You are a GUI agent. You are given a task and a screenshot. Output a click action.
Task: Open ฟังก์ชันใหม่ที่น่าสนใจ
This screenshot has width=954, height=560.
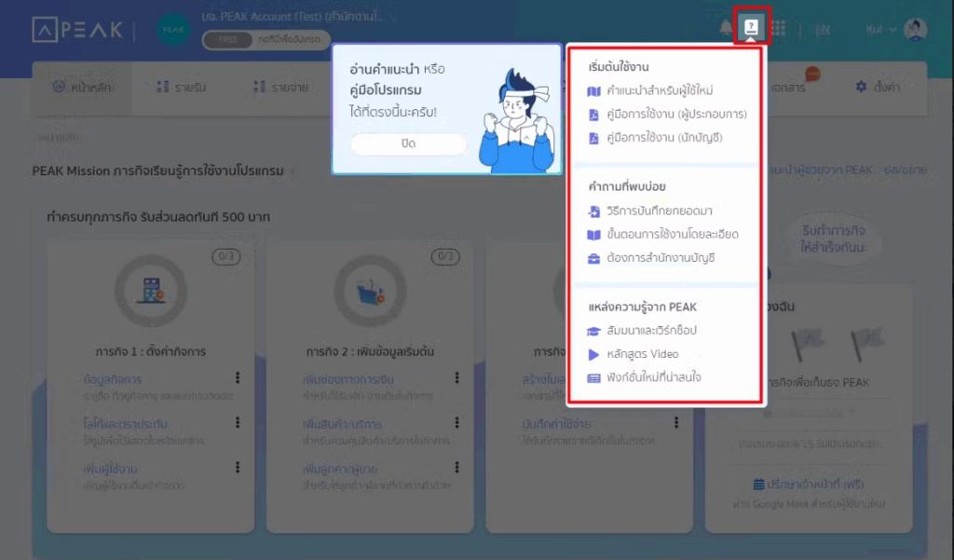pos(644,377)
